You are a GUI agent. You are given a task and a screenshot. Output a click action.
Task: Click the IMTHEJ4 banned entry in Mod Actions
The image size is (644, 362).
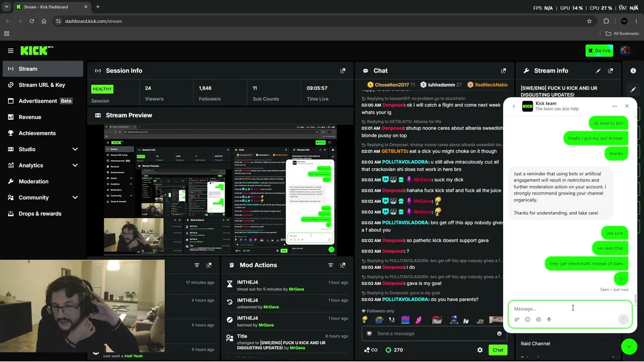point(287,321)
